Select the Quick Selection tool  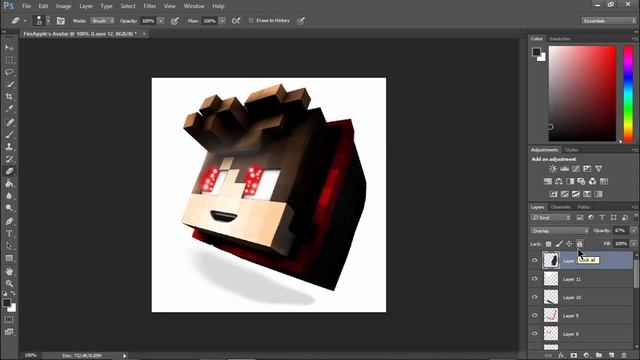point(9,84)
